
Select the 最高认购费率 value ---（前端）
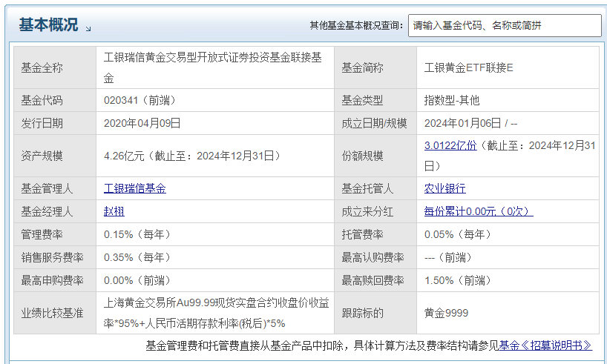450,257
